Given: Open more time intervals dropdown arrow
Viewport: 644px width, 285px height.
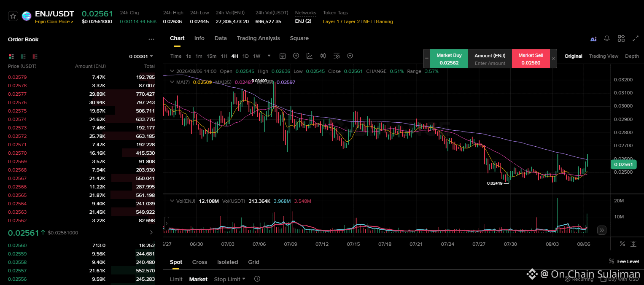Looking at the screenshot, I should 269,56.
